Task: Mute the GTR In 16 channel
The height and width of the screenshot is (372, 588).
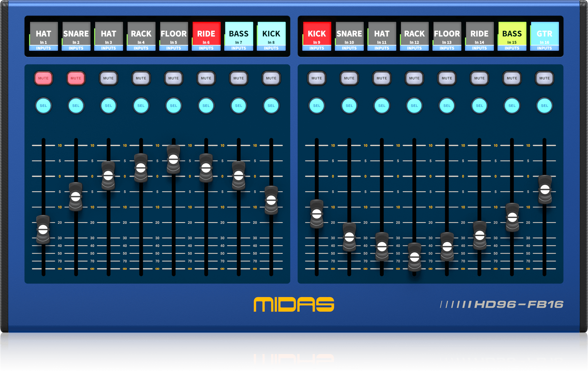Action: coord(544,78)
